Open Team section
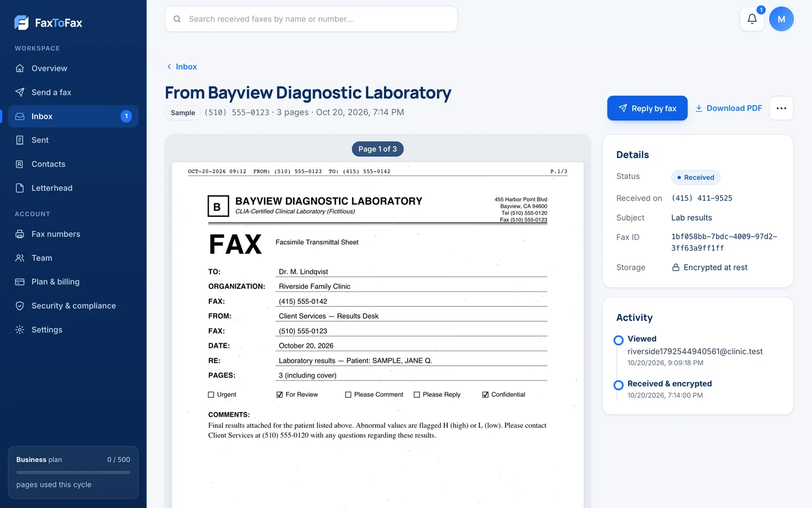812x508 pixels. click(x=73, y=258)
